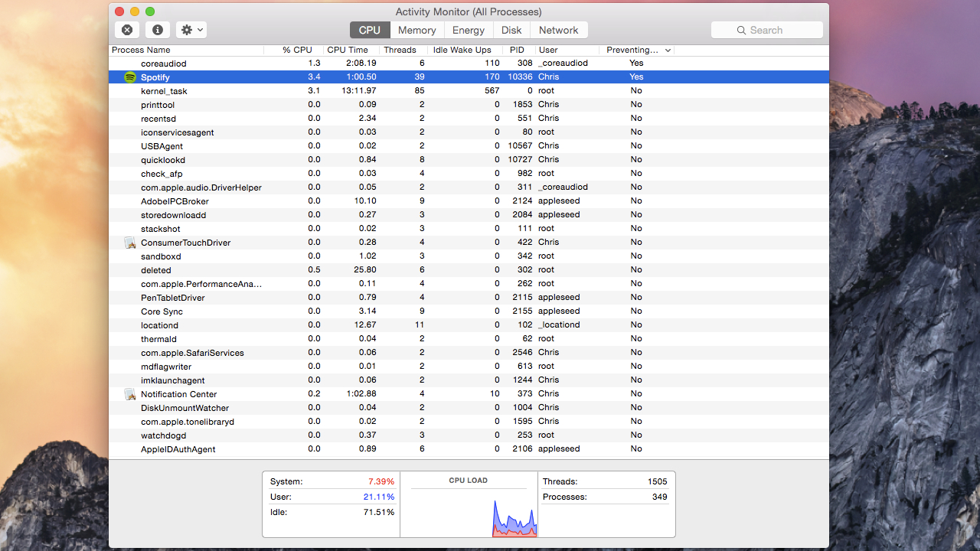
Task: Open the gear actions dropdown menu
Action: [191, 30]
